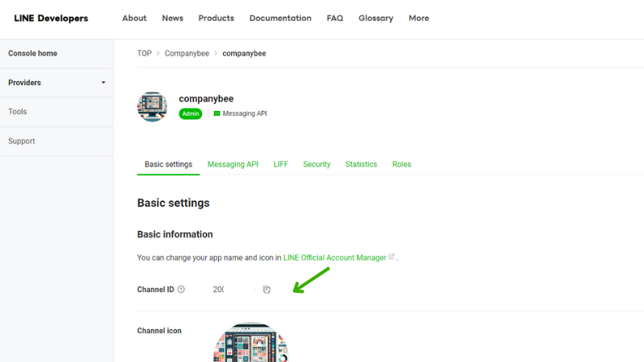Go to Console home in sidebar

[x=32, y=53]
